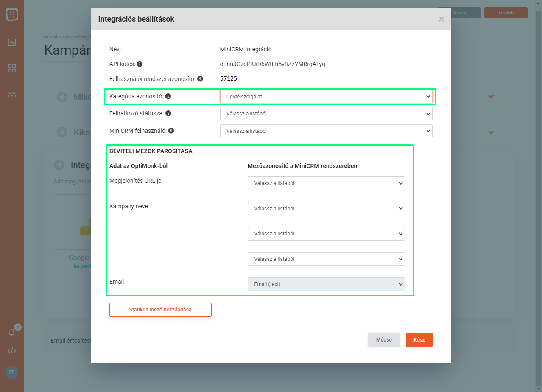542x392 pixels.
Task: Continue with the Tovább button
Action: pos(506,13)
